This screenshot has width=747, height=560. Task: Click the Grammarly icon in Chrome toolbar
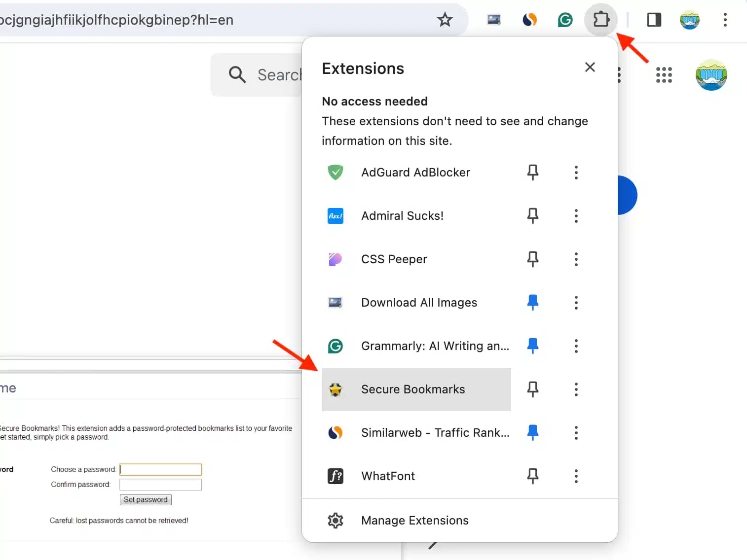(x=565, y=20)
